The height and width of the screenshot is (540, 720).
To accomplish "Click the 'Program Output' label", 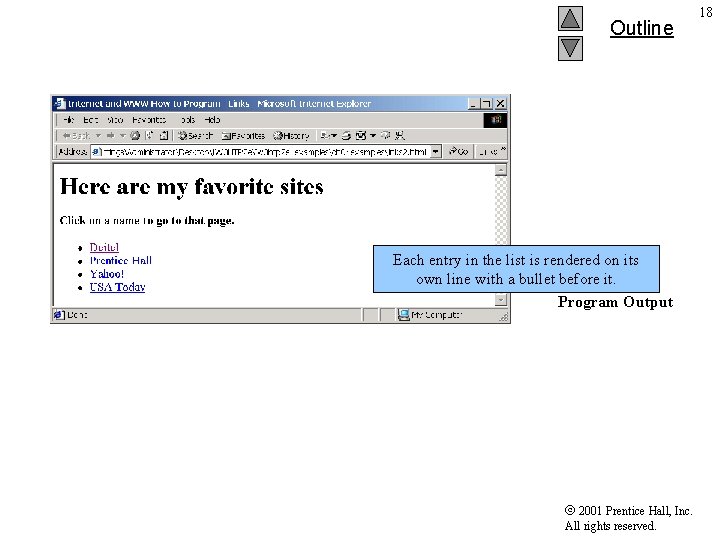I will click(x=615, y=302).
